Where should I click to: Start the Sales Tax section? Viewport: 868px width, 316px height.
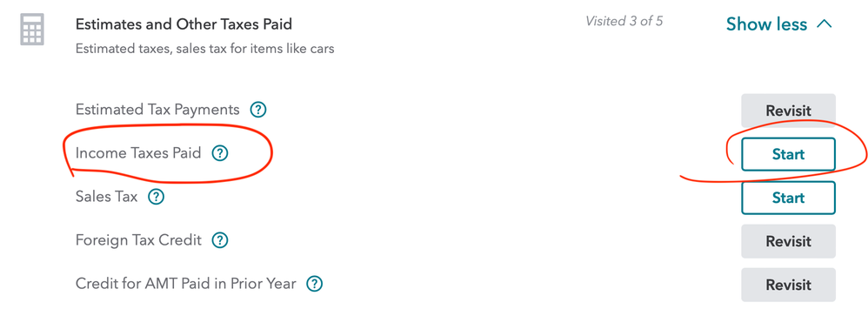pos(788,198)
